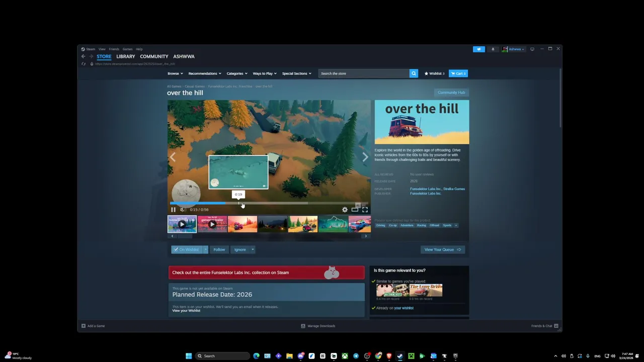Open the Help menu
644x362 pixels.
coord(139,49)
